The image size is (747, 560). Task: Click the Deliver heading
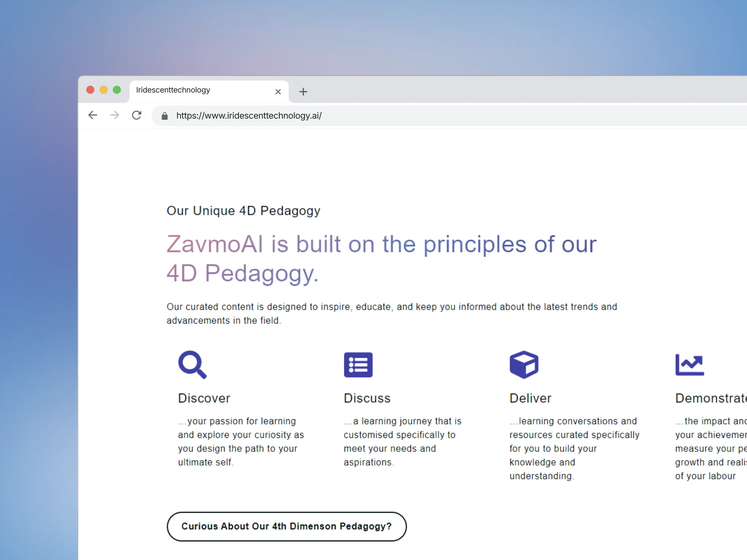coord(530,398)
